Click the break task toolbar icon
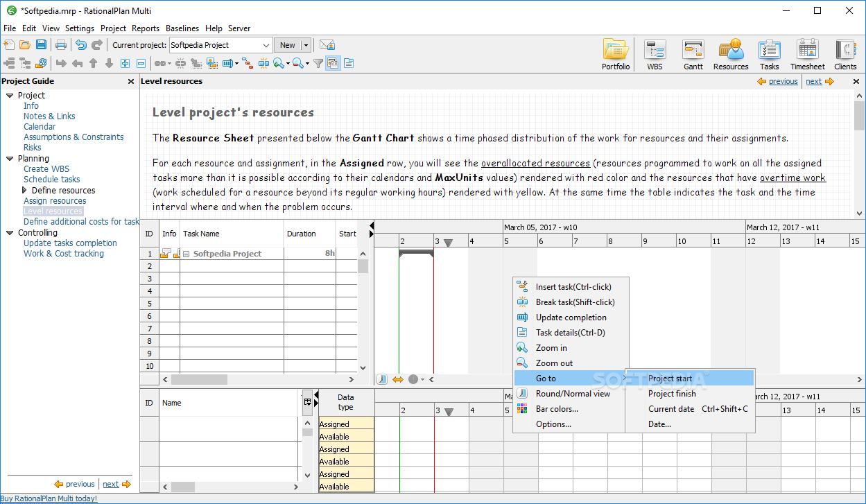866x504 pixels. click(x=263, y=63)
